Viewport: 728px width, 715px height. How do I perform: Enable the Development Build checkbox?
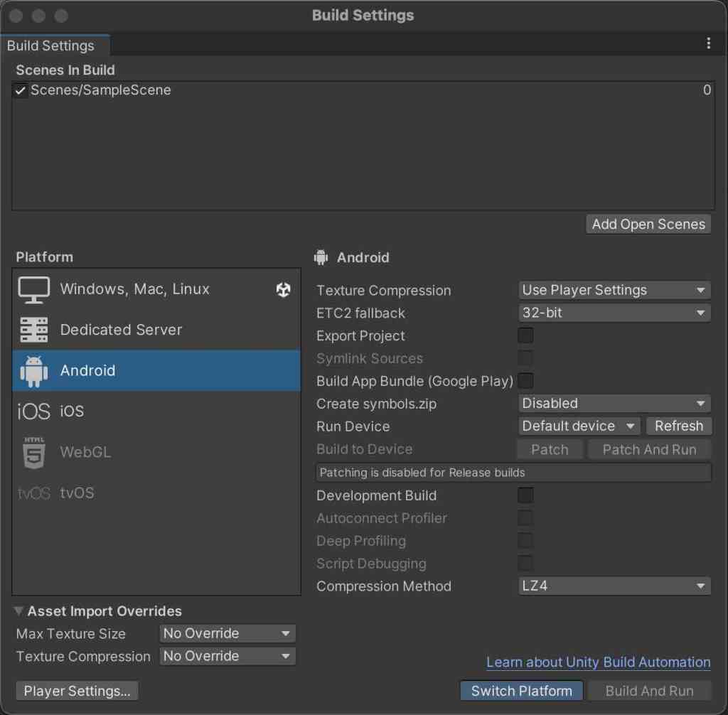pos(525,495)
